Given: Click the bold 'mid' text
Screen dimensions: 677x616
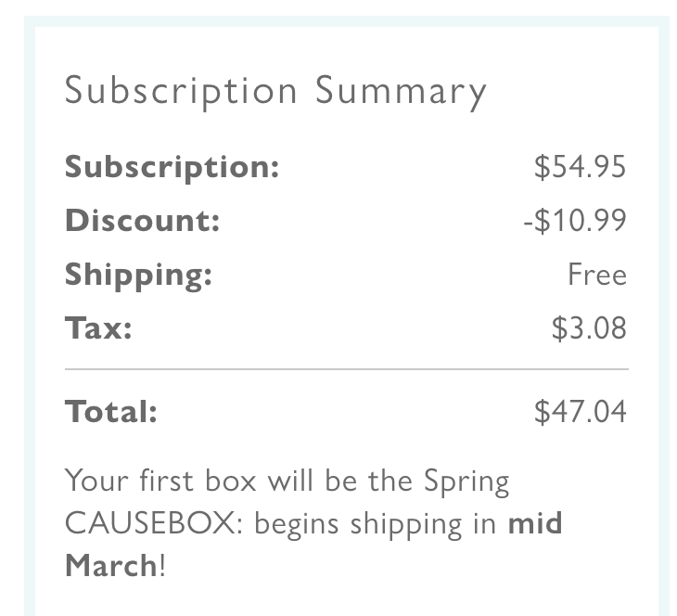Looking at the screenshot, I should (535, 523).
